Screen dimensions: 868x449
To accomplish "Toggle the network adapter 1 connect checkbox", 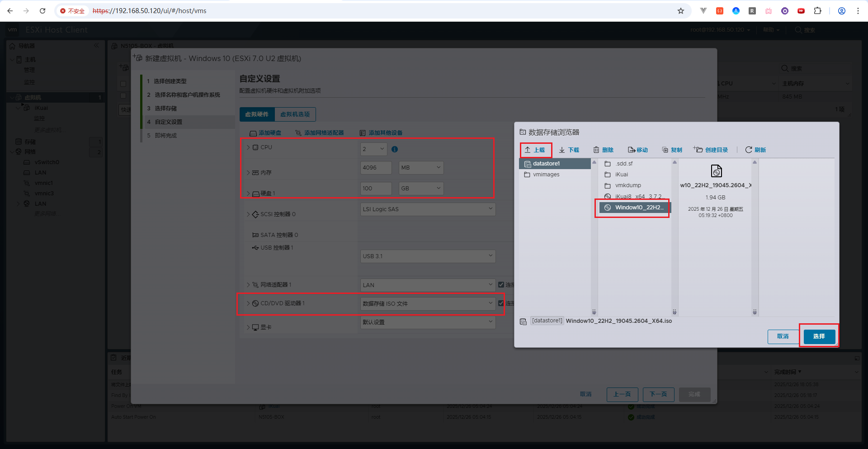I will (501, 284).
